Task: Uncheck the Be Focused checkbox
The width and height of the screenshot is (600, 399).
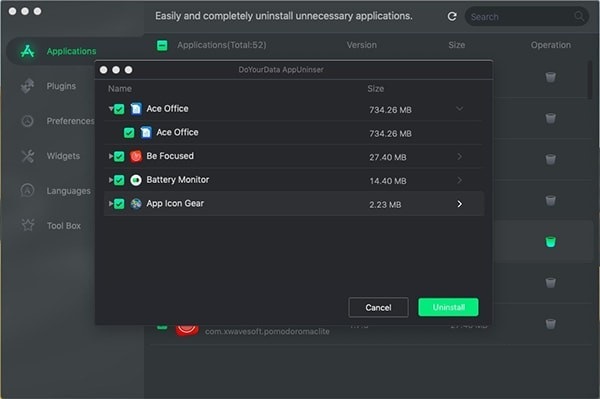Action: pos(119,156)
